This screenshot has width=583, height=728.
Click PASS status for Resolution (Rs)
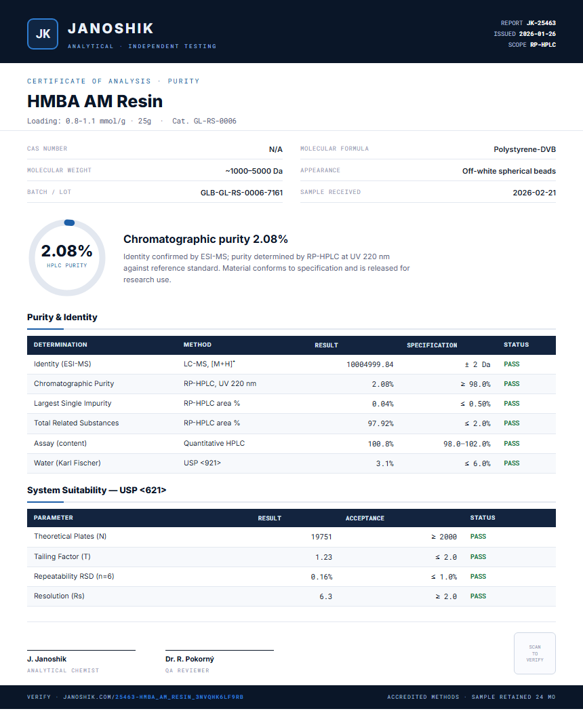[x=478, y=596]
